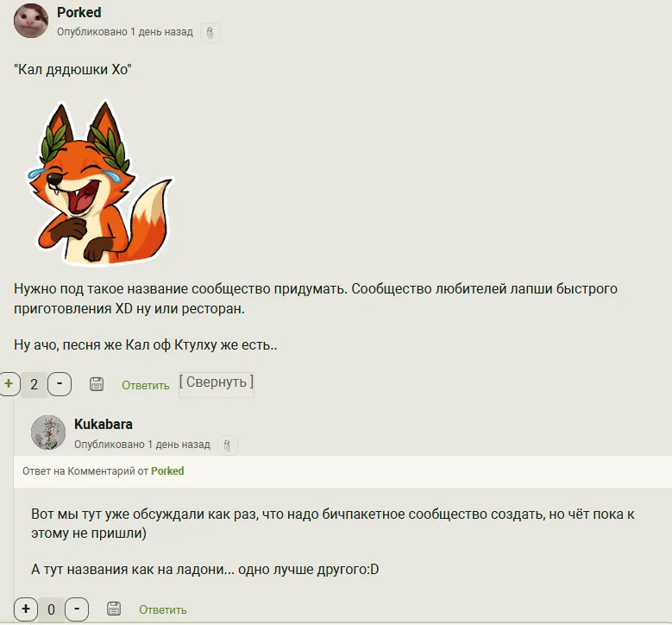View the laughing fox sticker image
This screenshot has width=672, height=625.
pos(101,183)
